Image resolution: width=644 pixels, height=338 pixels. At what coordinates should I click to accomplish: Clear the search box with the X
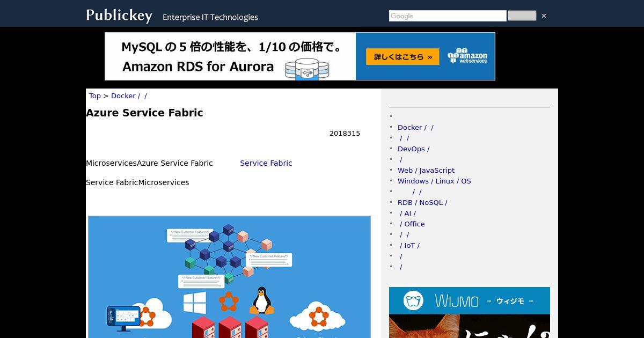(544, 16)
